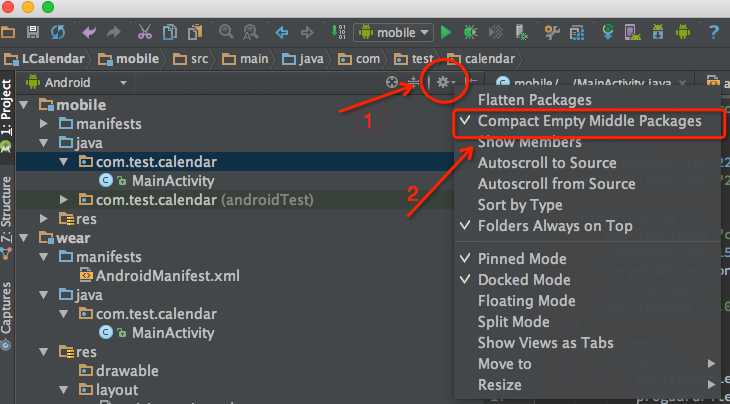The height and width of the screenshot is (404, 730).
Task: Click the Open folder icon in toolbar
Action: pyautogui.click(x=8, y=32)
